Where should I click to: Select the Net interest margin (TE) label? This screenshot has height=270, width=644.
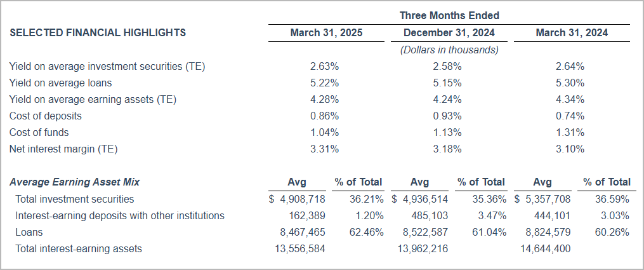[63, 149]
